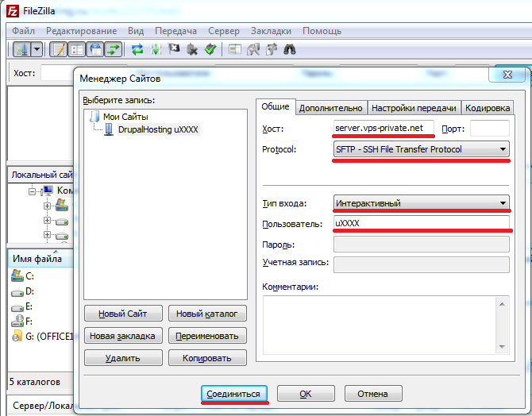The width and height of the screenshot is (532, 416).
Task: Click the disconnect from server icon
Action: [192, 49]
